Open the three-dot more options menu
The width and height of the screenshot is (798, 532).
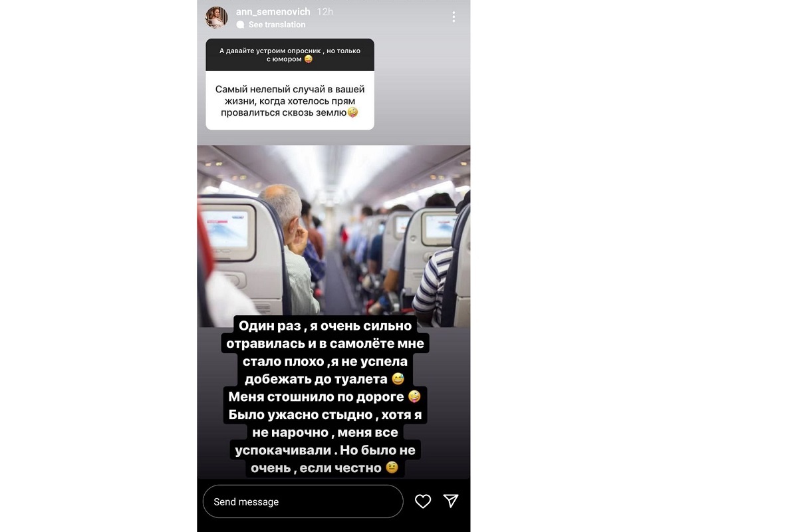454,17
